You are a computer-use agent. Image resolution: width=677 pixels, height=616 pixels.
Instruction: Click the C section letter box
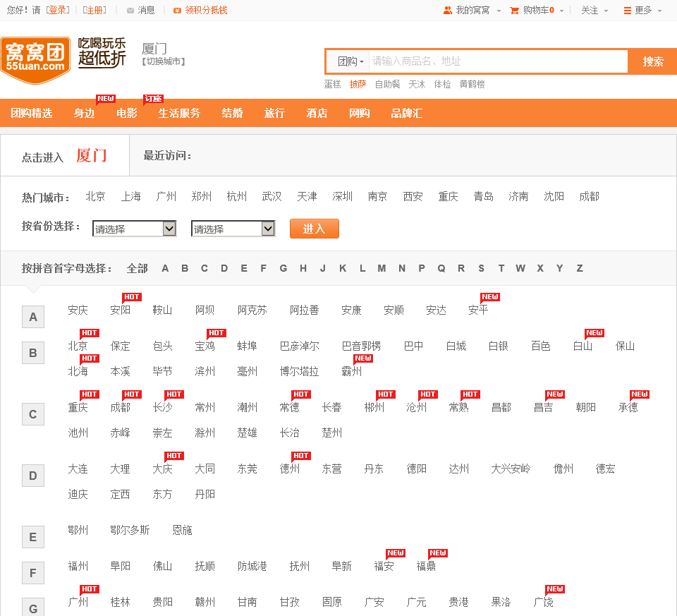click(33, 414)
